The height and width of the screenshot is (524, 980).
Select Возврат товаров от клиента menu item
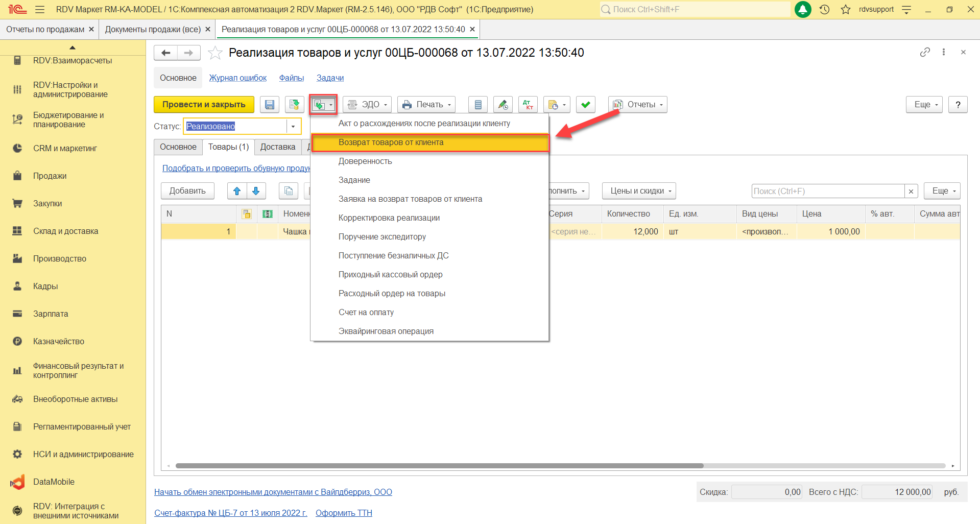coord(391,142)
